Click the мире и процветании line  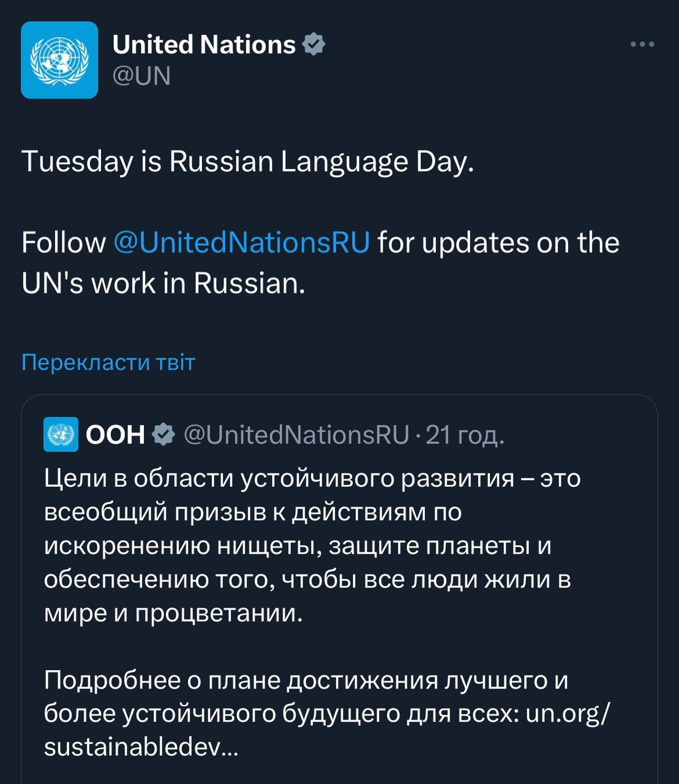tap(173, 613)
